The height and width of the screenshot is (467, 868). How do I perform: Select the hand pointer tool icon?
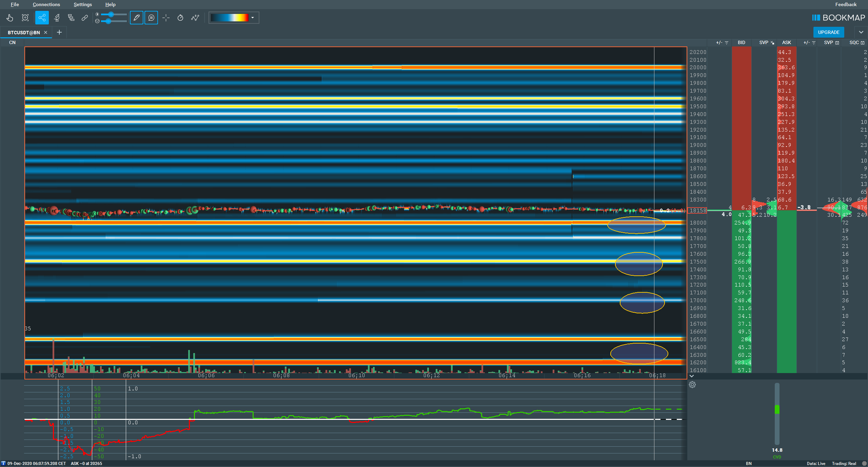point(10,18)
